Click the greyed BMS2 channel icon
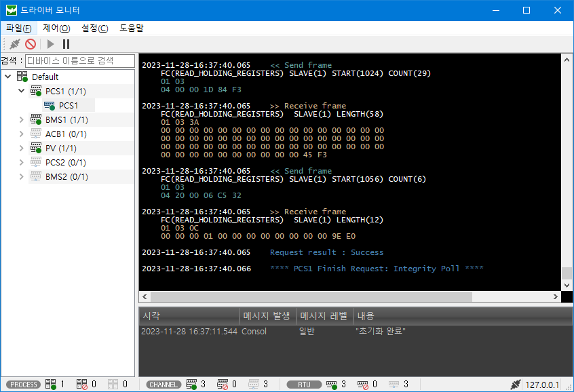This screenshot has height=392, width=574. coord(36,176)
